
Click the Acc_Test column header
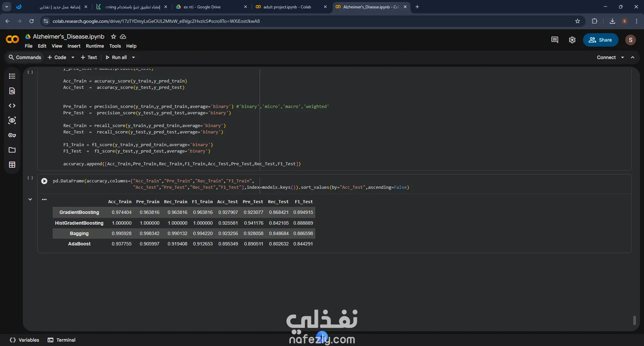[x=227, y=202]
